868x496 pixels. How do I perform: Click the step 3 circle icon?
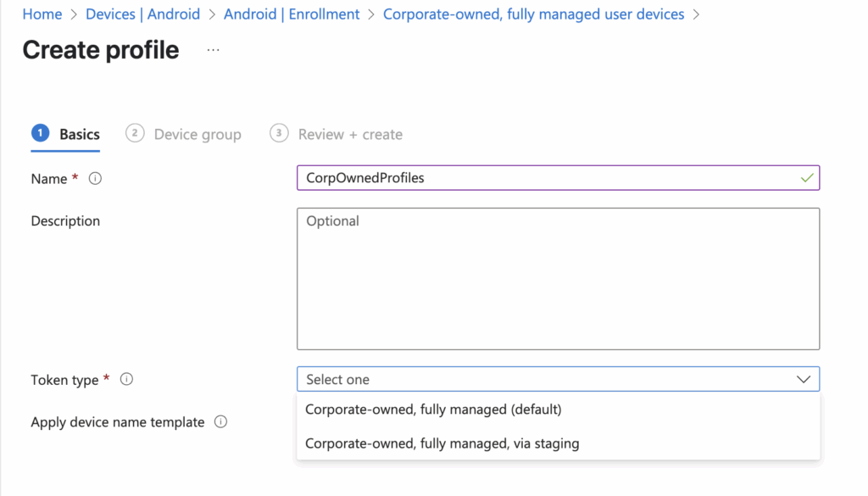click(x=278, y=133)
